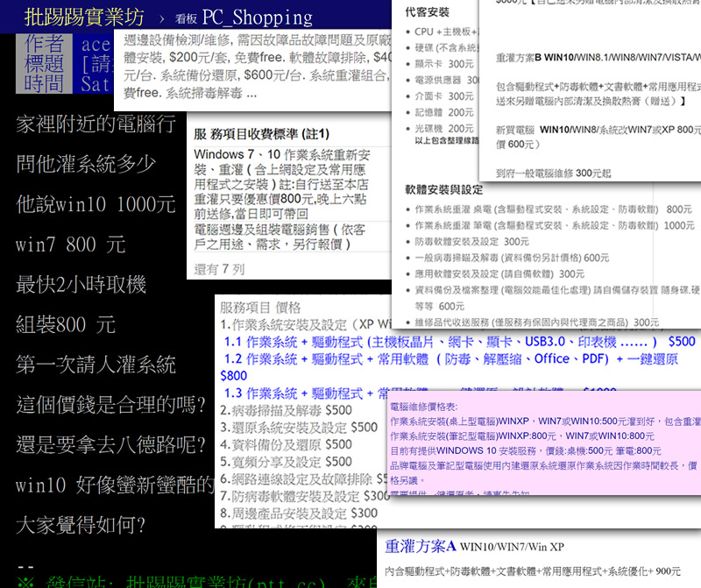Click the post line "問他灌系統多少"

[86, 164]
